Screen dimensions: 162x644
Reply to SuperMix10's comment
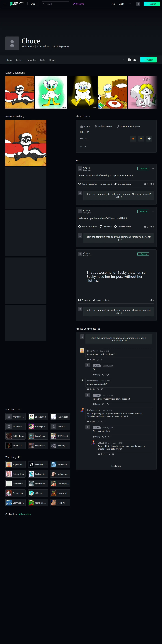(x=91, y=360)
